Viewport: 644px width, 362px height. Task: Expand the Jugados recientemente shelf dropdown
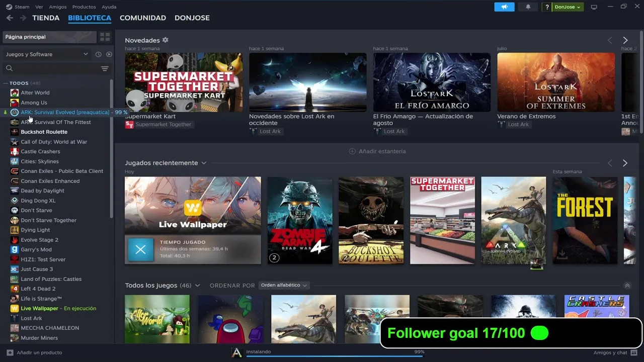(x=204, y=163)
